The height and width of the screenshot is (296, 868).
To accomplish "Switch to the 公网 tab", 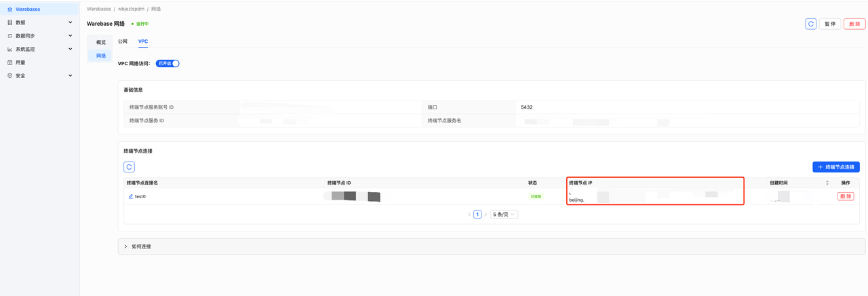I will tap(123, 41).
